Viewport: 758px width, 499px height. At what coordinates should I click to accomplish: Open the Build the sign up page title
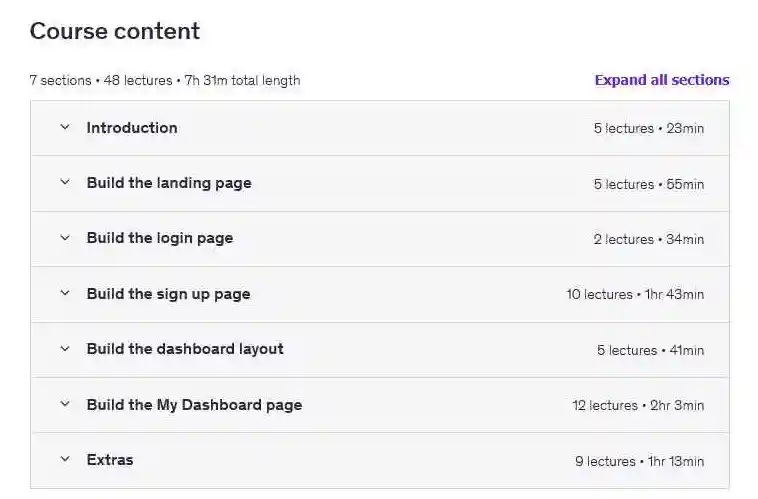168,294
